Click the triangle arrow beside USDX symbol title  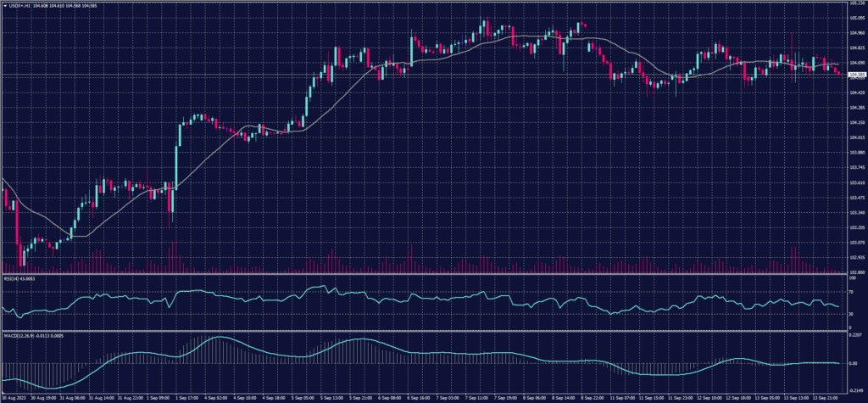click(x=4, y=5)
